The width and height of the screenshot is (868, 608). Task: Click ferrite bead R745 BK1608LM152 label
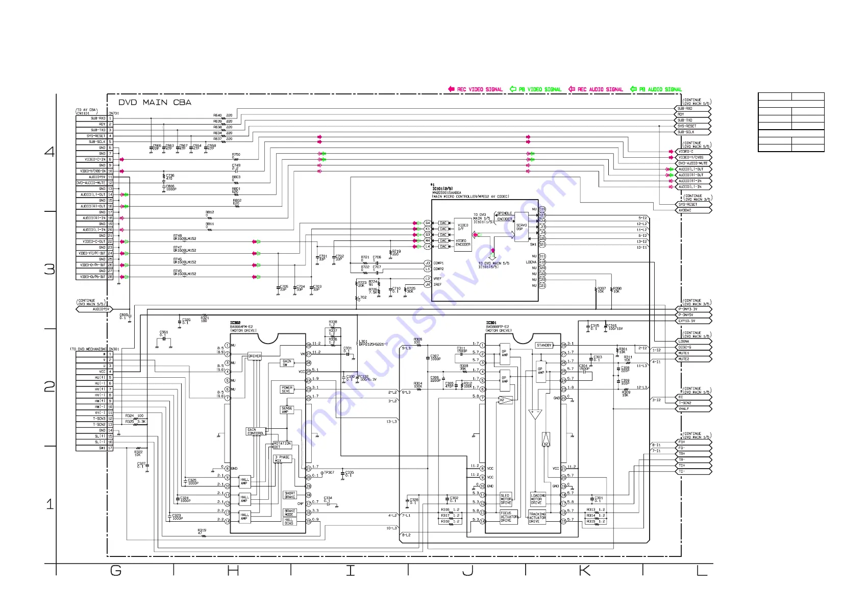pos(185,273)
